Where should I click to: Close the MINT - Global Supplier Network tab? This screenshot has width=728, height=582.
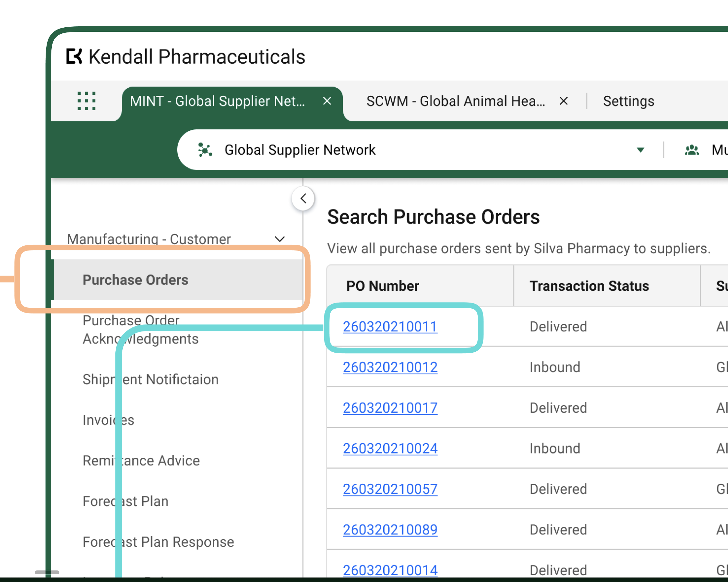click(x=327, y=101)
